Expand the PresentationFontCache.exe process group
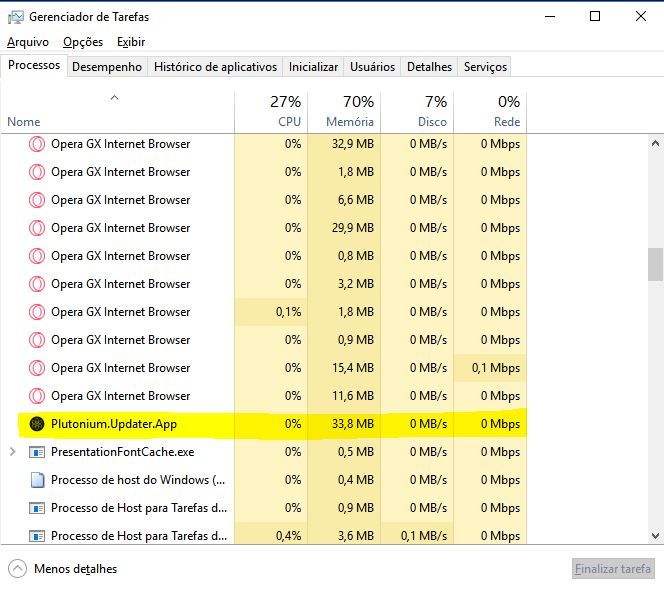Viewport: 664px width, 593px height. coord(13,452)
